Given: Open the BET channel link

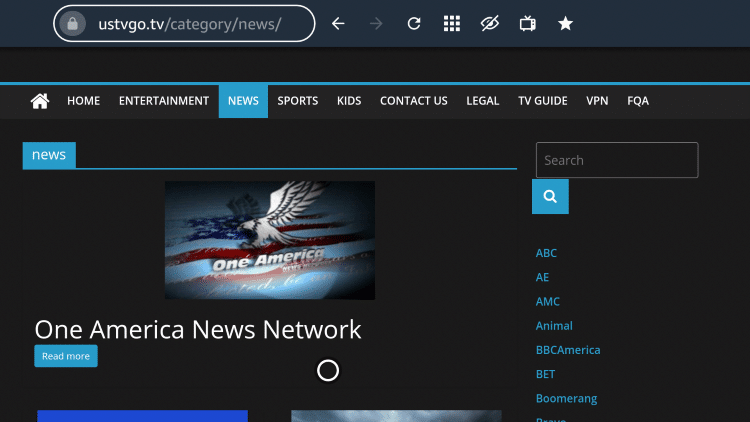Looking at the screenshot, I should pyautogui.click(x=545, y=374).
